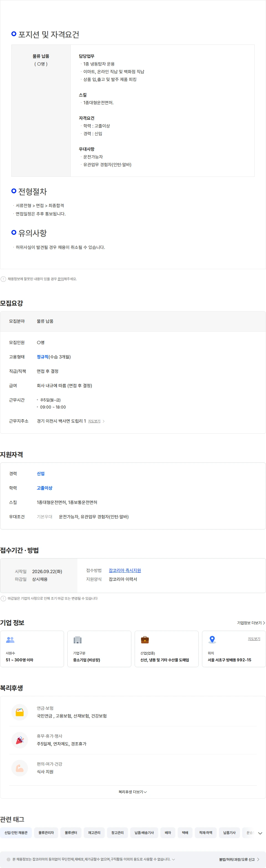
Task: Click the 정규직 employment type text
Action: tap(43, 357)
